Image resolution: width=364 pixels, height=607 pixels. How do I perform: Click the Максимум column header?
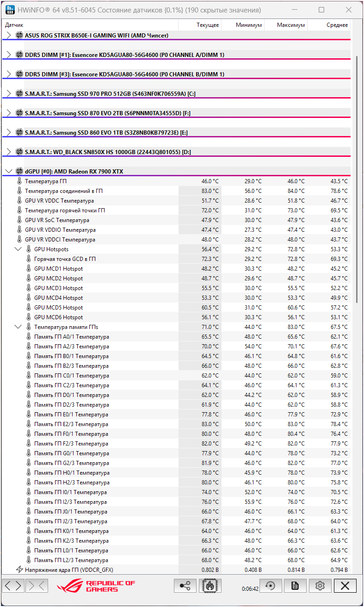286,25
